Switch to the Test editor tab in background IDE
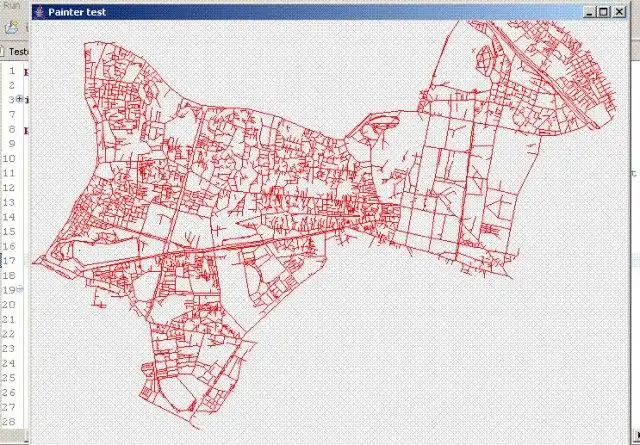 pyautogui.click(x=19, y=52)
